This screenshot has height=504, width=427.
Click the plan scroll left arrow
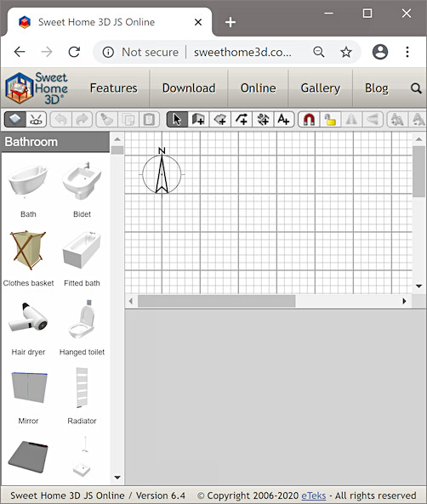pyautogui.click(x=131, y=301)
